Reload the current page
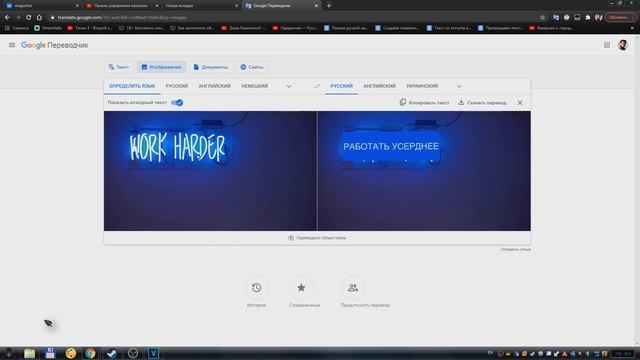Image resolution: width=640 pixels, height=360 pixels. point(29,18)
